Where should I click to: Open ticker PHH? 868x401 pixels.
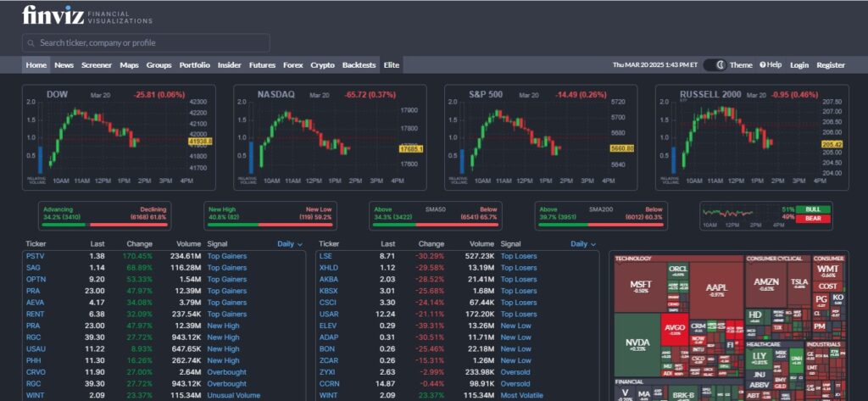(33, 360)
